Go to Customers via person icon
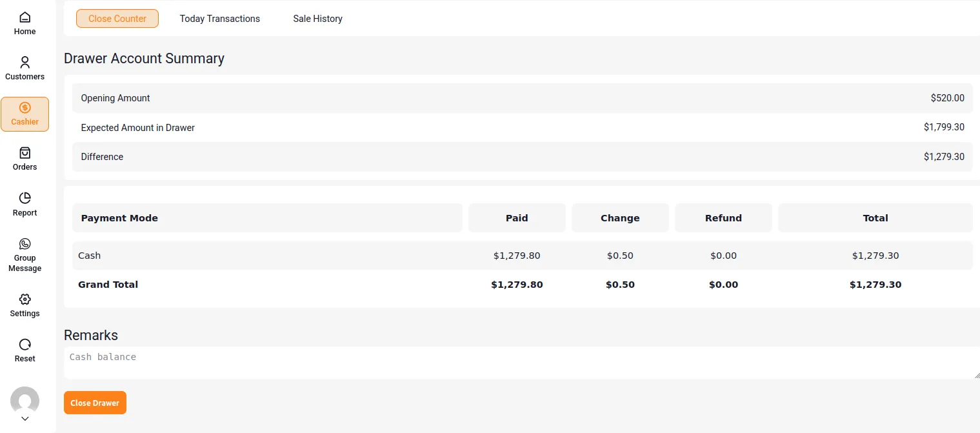This screenshot has height=433, width=980. pyautogui.click(x=25, y=63)
